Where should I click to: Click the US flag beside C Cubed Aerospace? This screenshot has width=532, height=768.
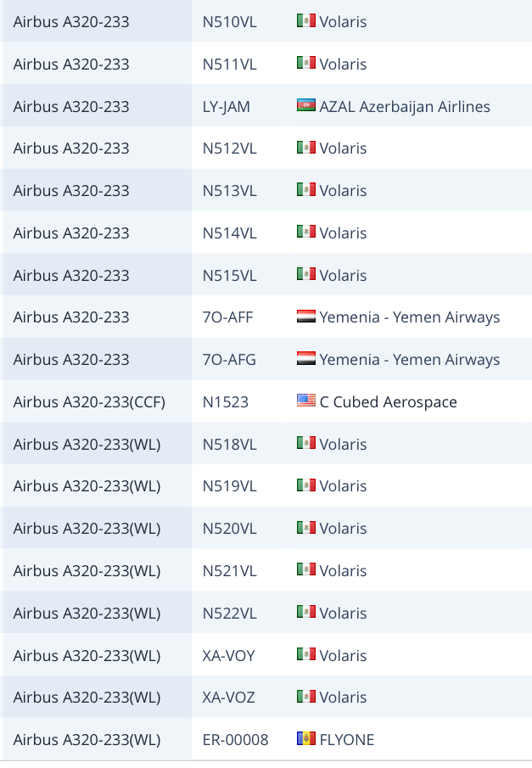[305, 401]
